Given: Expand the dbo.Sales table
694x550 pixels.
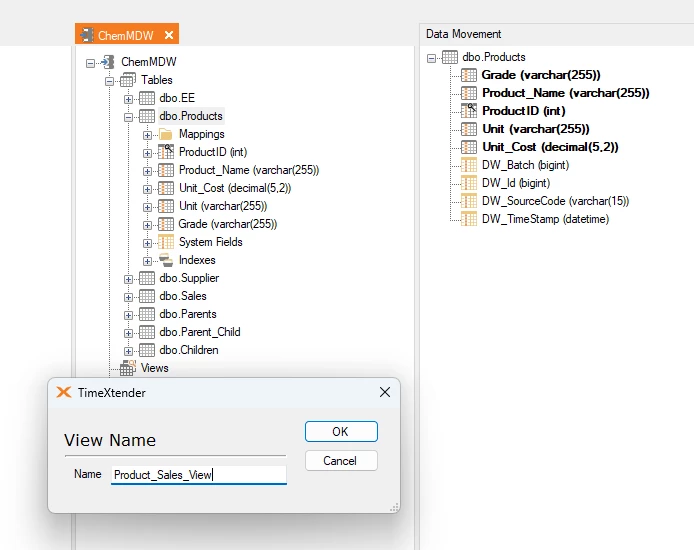Looking at the screenshot, I should click(128, 297).
